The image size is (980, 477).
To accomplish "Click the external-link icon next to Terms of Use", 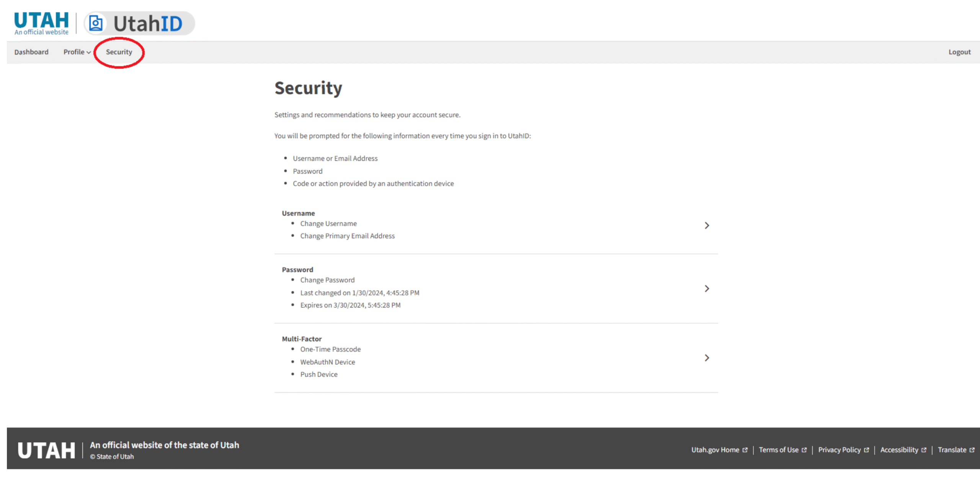I will 805,450.
